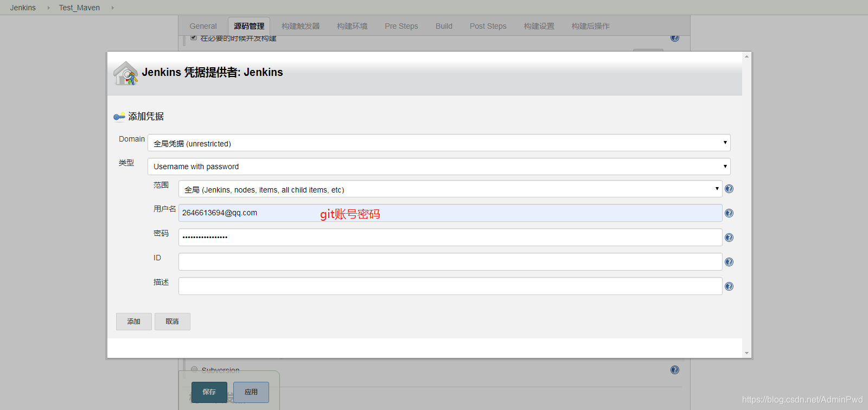Viewport: 868px width, 410px height.
Task: Click the Jenkins credentials provider house icon
Action: (126, 73)
